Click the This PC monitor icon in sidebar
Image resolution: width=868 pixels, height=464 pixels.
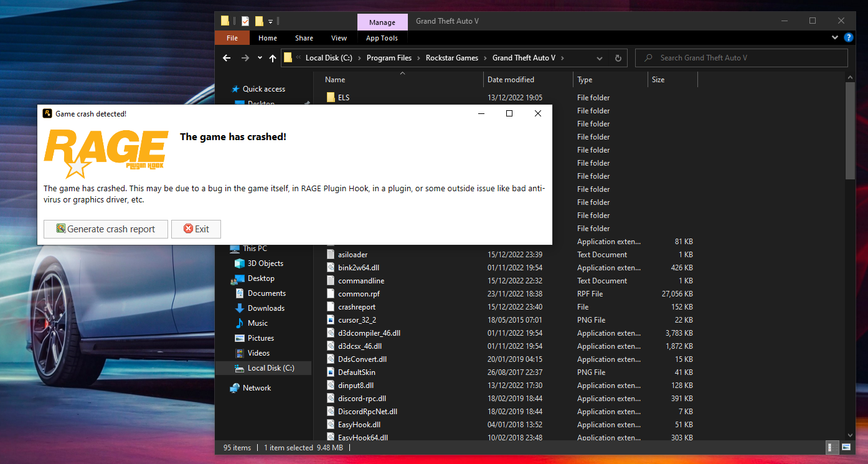[x=235, y=249]
